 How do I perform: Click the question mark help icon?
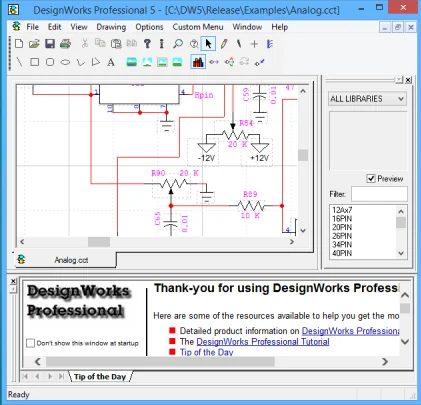click(x=147, y=44)
